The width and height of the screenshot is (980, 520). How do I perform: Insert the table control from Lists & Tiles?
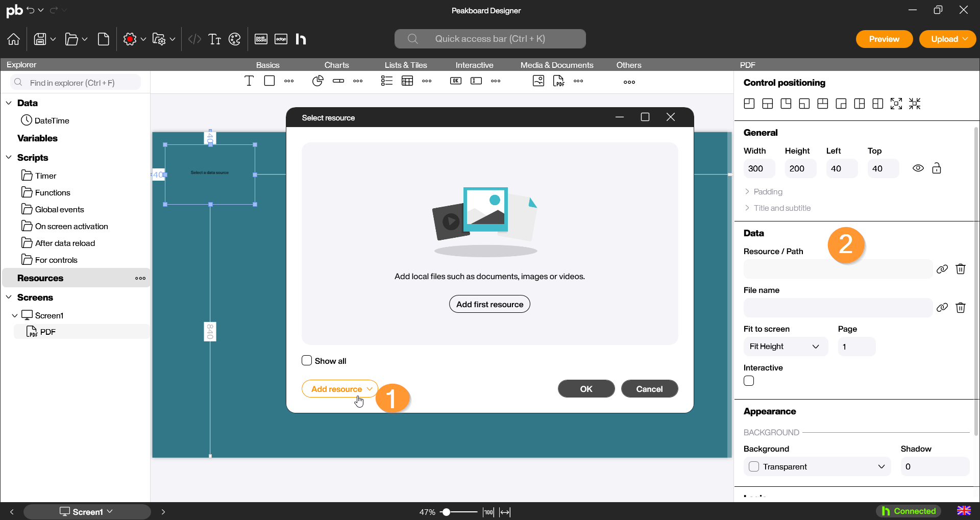(x=407, y=81)
